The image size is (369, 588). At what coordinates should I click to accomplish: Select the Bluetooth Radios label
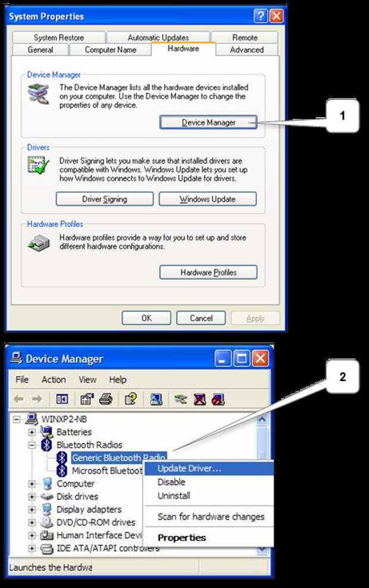pyautogui.click(x=89, y=445)
